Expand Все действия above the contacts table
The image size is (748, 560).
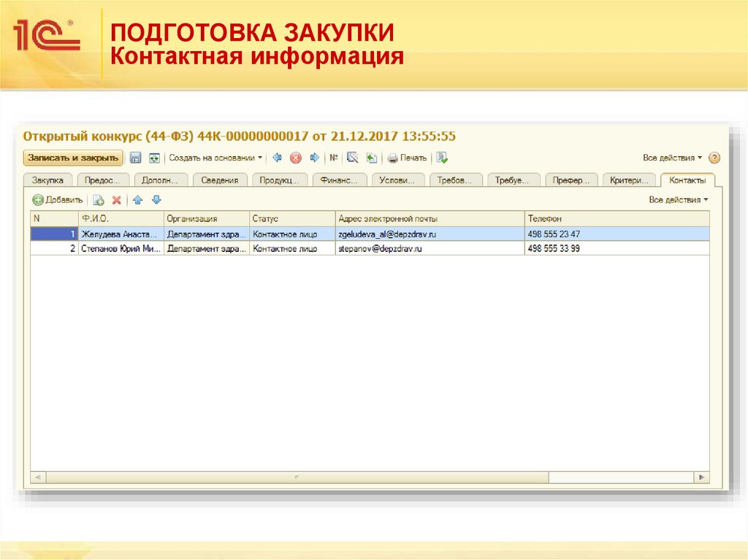[678, 199]
